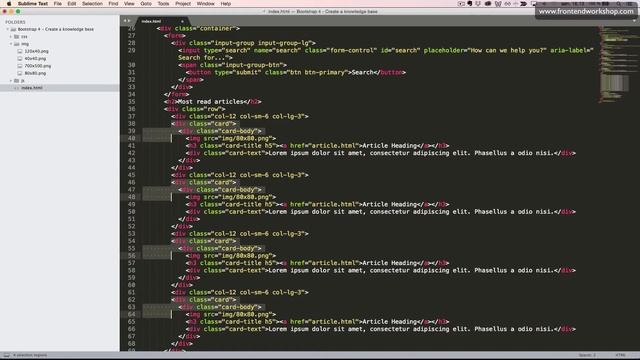Screen dimensions: 640x360
Task: Click the image icon beside 80x80.png
Action: click(20, 73)
